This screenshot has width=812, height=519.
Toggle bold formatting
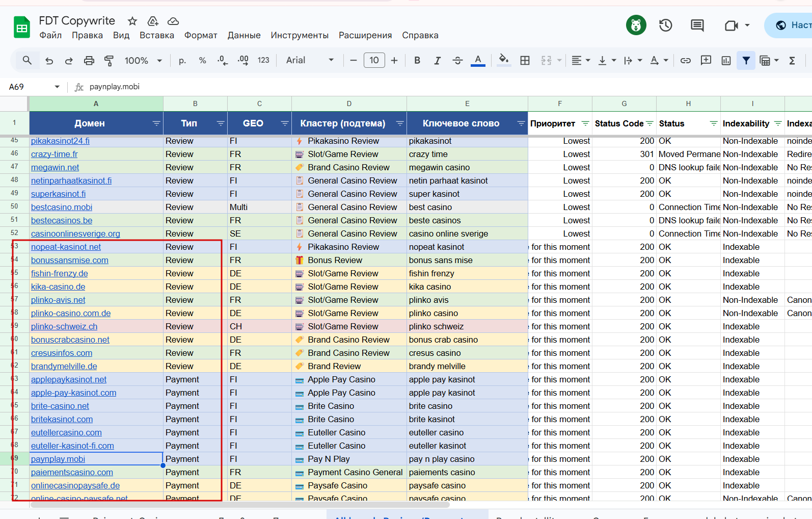(x=417, y=61)
